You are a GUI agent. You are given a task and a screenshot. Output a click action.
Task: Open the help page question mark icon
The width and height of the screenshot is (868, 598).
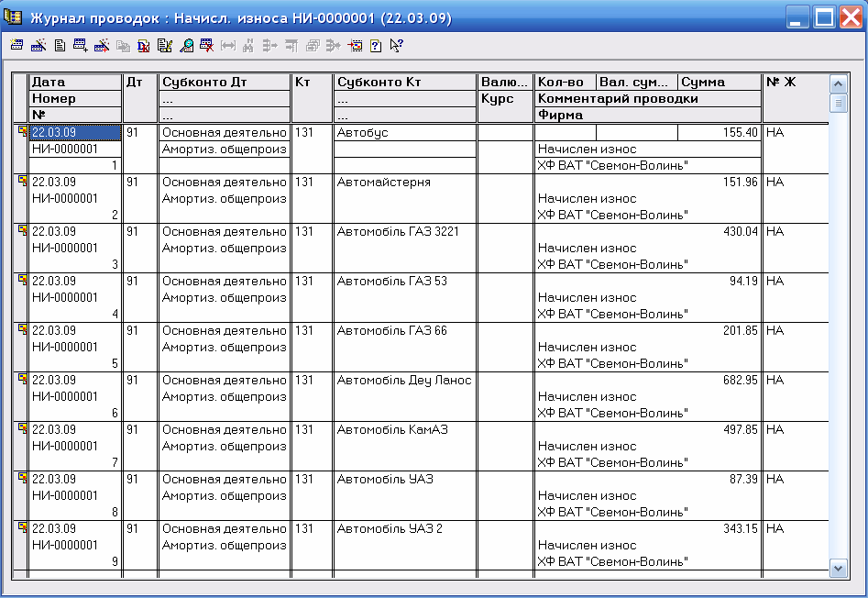point(375,45)
